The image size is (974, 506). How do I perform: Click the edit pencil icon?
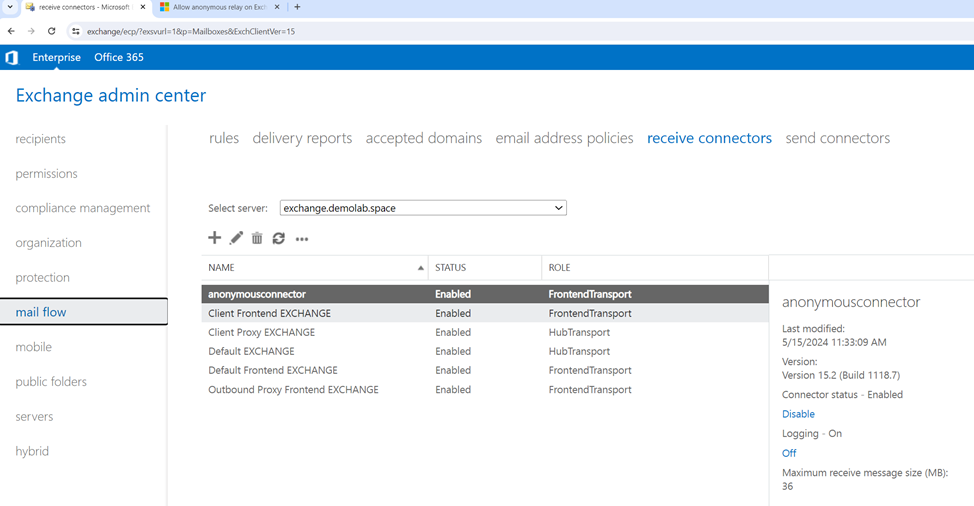236,238
